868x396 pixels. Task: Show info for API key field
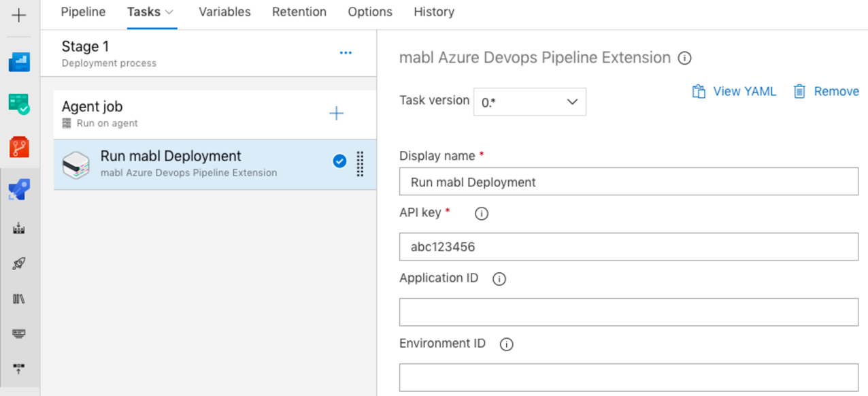click(482, 214)
